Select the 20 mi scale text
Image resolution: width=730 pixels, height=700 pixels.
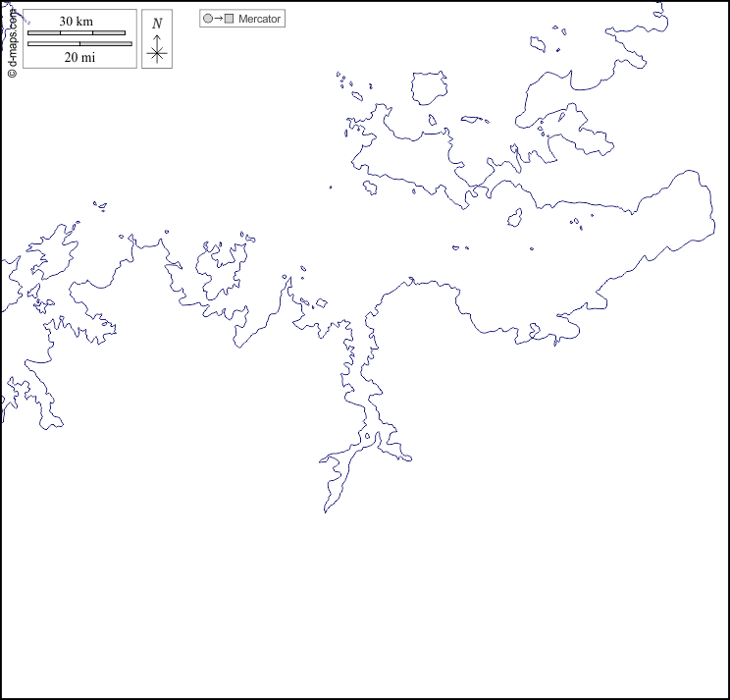pos(79,57)
